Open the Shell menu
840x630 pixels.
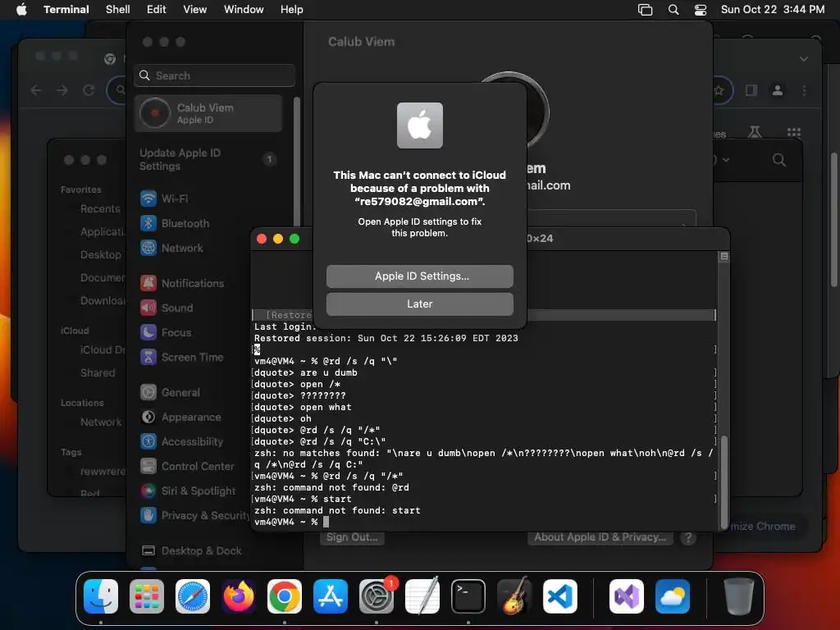click(x=118, y=9)
